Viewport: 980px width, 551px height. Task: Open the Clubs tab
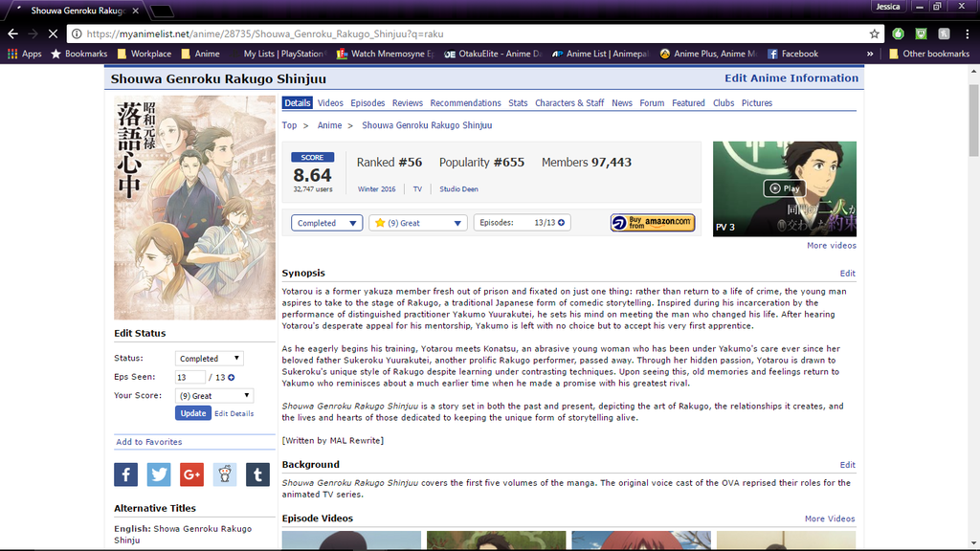(724, 103)
